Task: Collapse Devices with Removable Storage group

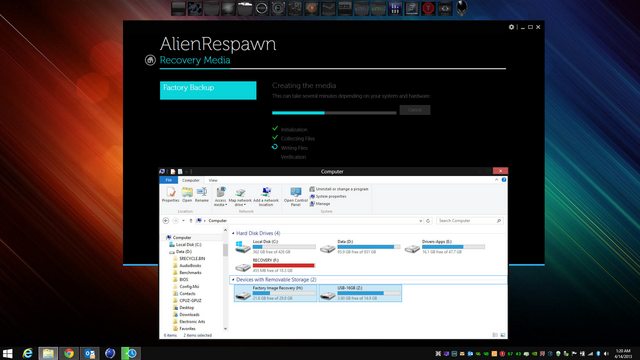Action: (233, 280)
